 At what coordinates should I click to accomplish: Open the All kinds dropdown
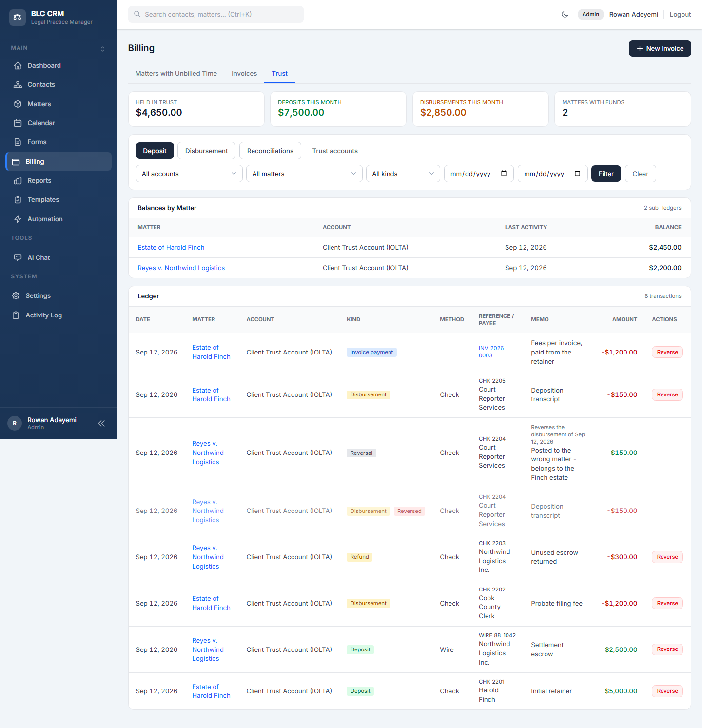pyautogui.click(x=403, y=174)
